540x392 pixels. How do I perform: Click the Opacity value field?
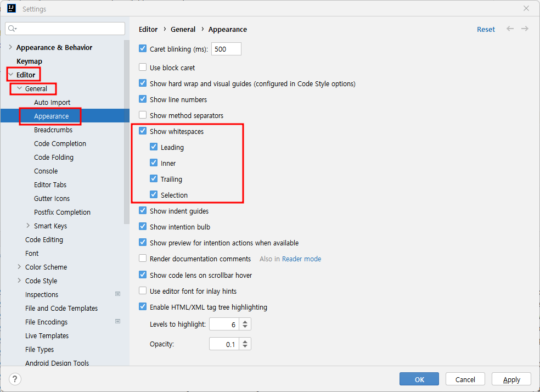point(224,344)
